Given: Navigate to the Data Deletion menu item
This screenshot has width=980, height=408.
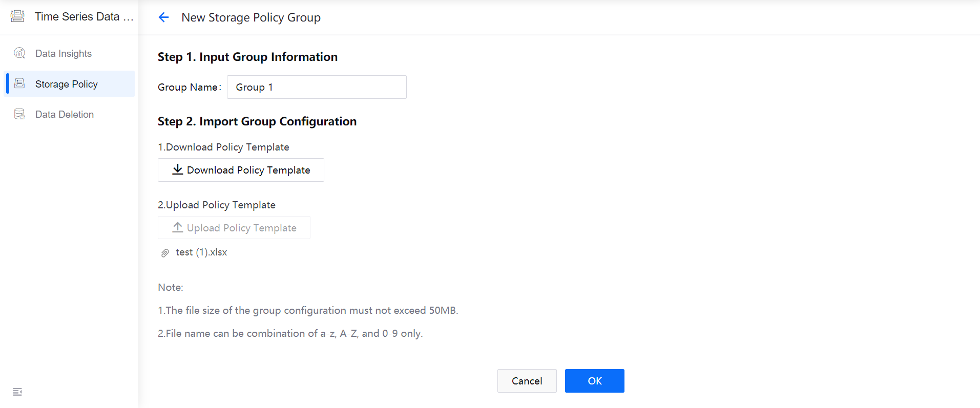Looking at the screenshot, I should [65, 115].
